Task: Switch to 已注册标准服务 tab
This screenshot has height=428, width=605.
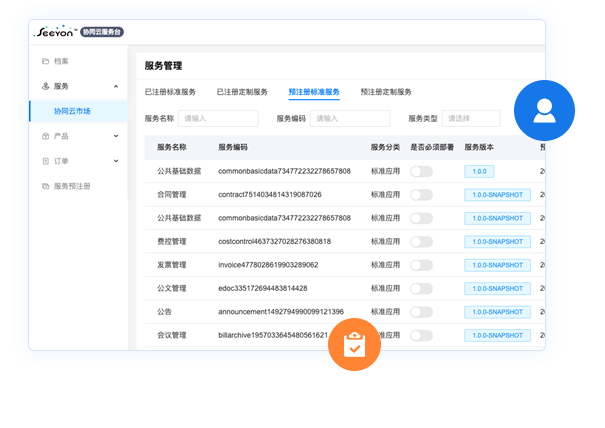Action: 170,92
